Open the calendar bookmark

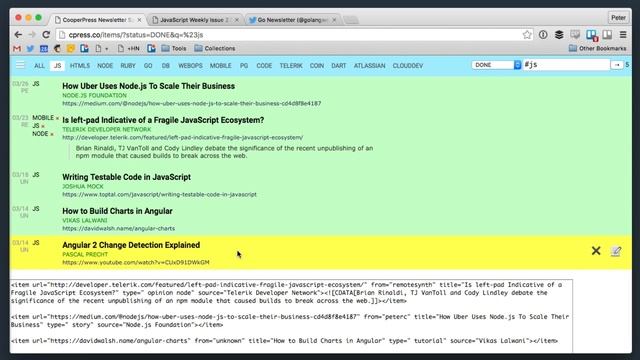(x=44, y=49)
